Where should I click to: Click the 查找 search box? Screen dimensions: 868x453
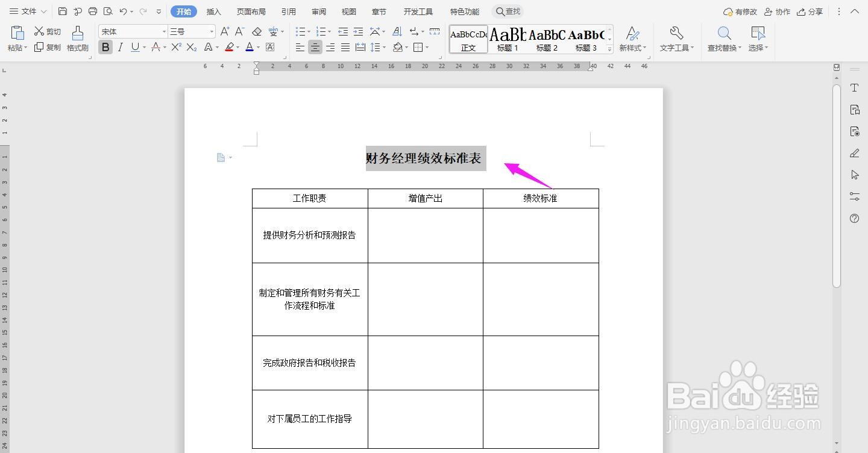[x=508, y=11]
